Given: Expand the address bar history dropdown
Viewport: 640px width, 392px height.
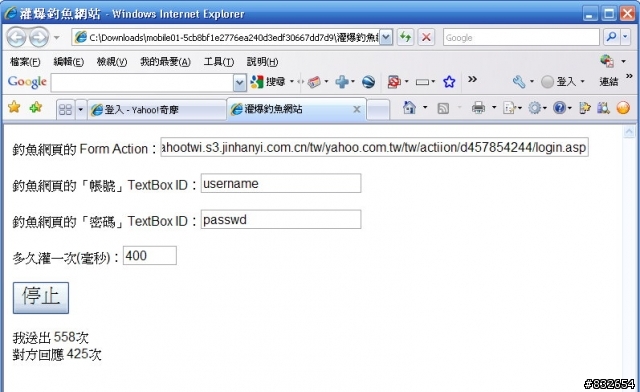Looking at the screenshot, I should [387, 38].
